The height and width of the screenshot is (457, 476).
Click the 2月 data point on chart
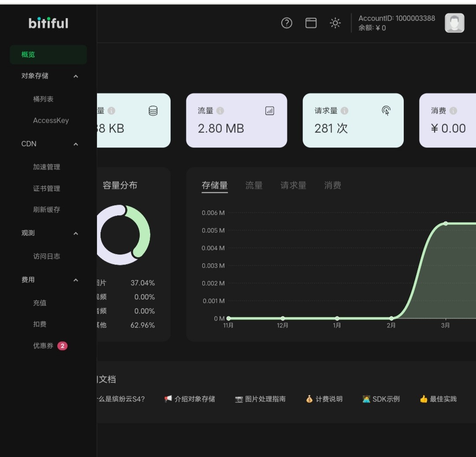tap(391, 318)
